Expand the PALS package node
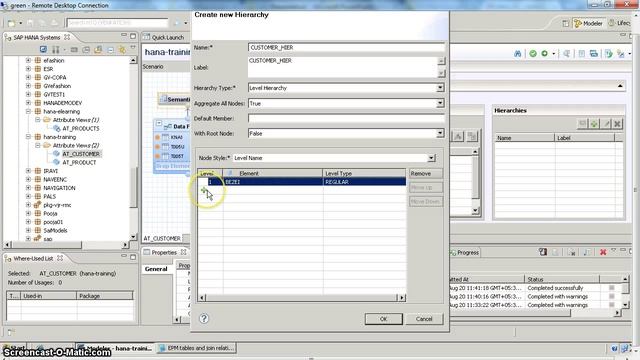Image resolution: width=640 pixels, height=360 pixels. (28, 196)
